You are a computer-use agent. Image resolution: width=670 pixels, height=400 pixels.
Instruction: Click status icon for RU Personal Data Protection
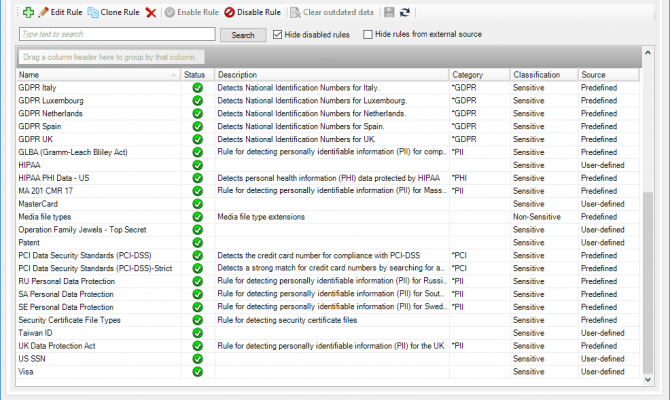tap(197, 281)
